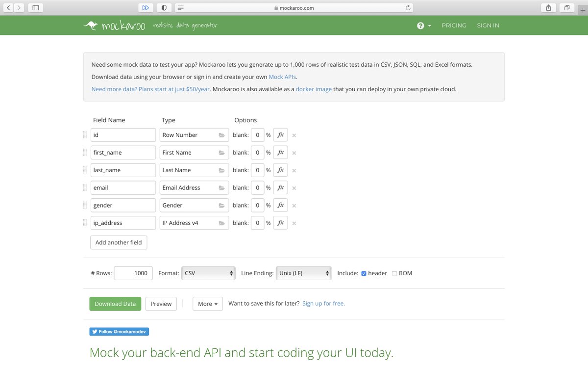The height and width of the screenshot is (368, 588).
Task: Click the # Rows input showing 1000
Action: click(x=133, y=273)
